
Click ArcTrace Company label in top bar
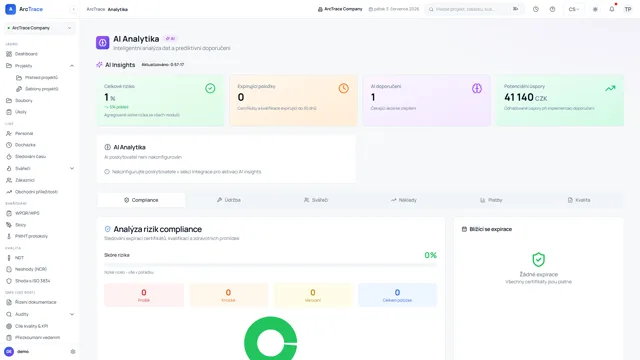point(340,9)
